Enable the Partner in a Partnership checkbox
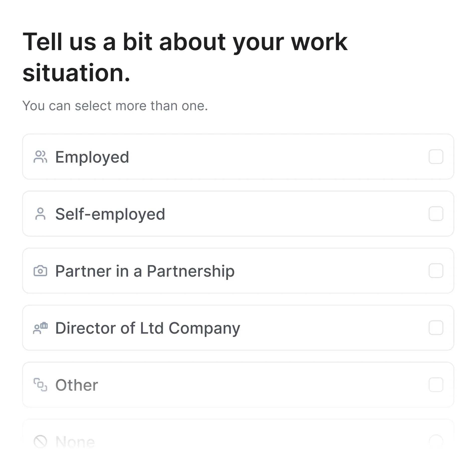Image resolution: width=476 pixels, height=463 pixels. (x=436, y=271)
